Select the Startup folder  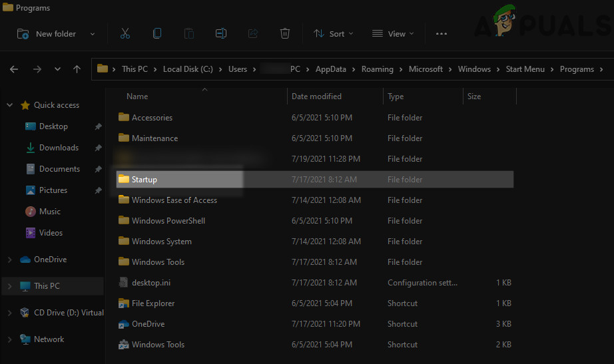click(x=145, y=180)
